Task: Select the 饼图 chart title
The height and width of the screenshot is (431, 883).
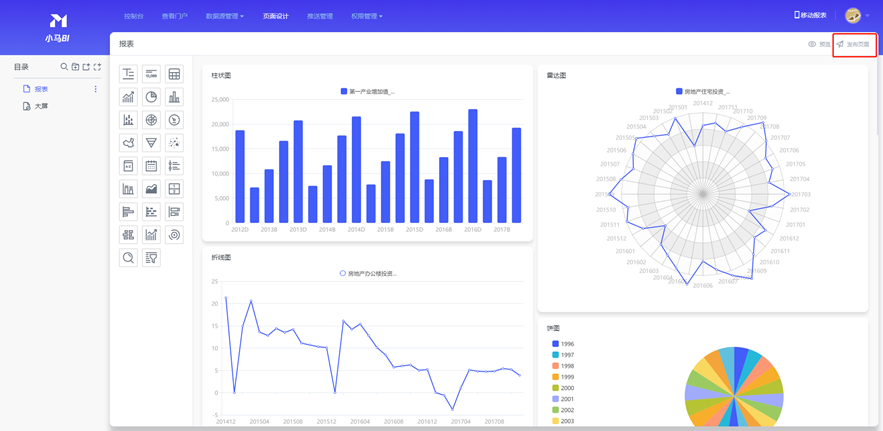Action: 552,327
